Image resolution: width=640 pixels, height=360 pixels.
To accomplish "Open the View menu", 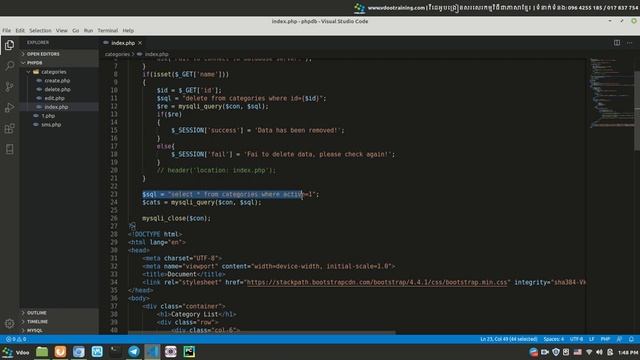I will (62, 31).
